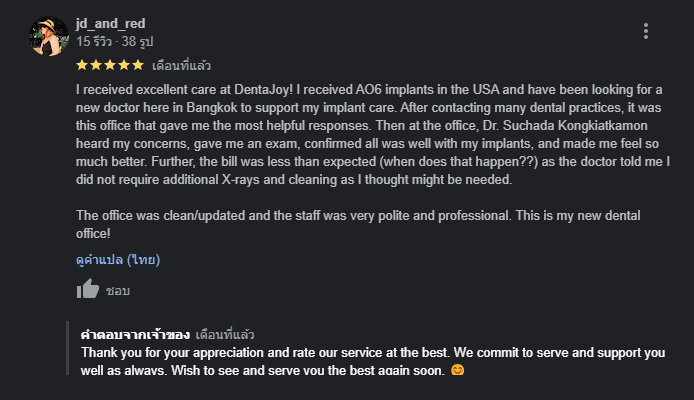Click the thumbs-up like icon

(88, 290)
